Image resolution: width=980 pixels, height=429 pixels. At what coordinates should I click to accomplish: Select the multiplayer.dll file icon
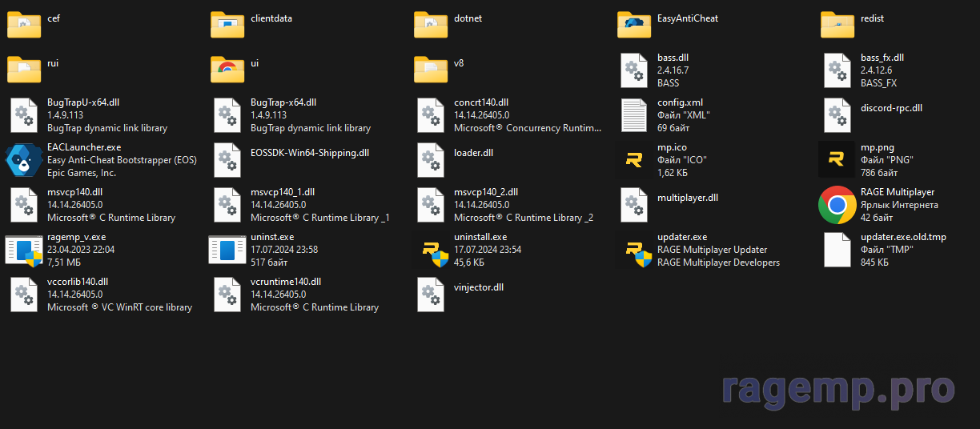tap(634, 205)
